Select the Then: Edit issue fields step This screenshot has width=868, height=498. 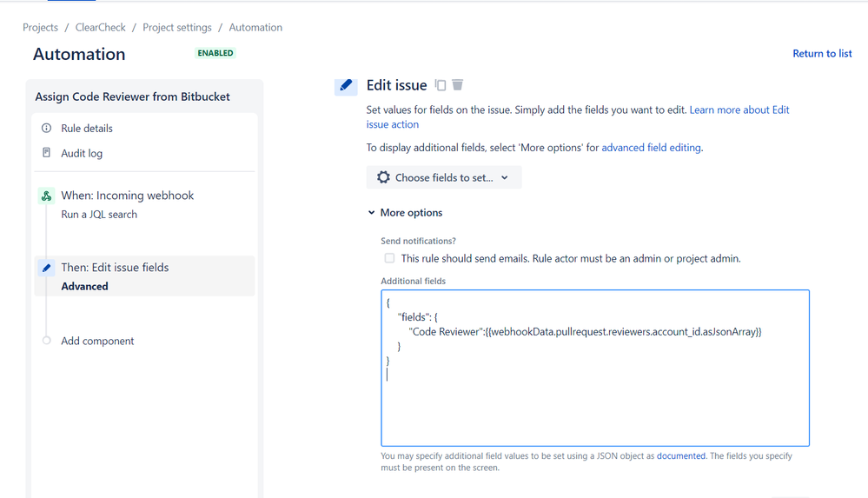(x=144, y=276)
